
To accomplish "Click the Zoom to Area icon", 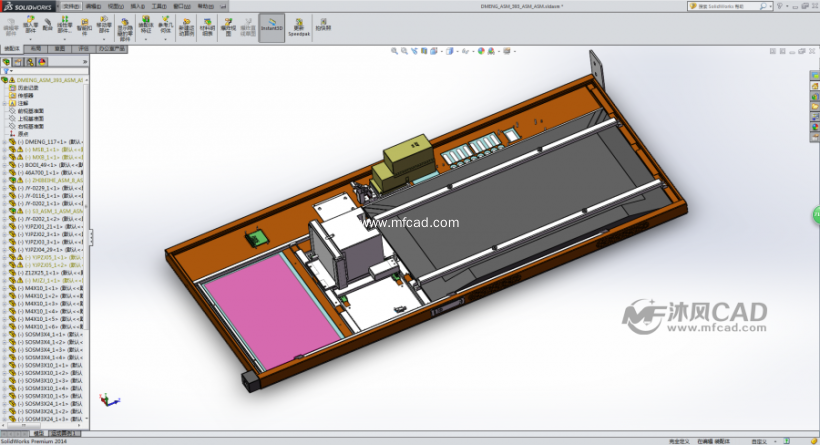I will pyautogui.click(x=404, y=50).
